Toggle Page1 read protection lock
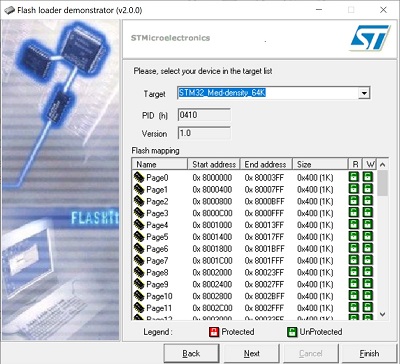This screenshot has width=400, height=364. click(354, 189)
